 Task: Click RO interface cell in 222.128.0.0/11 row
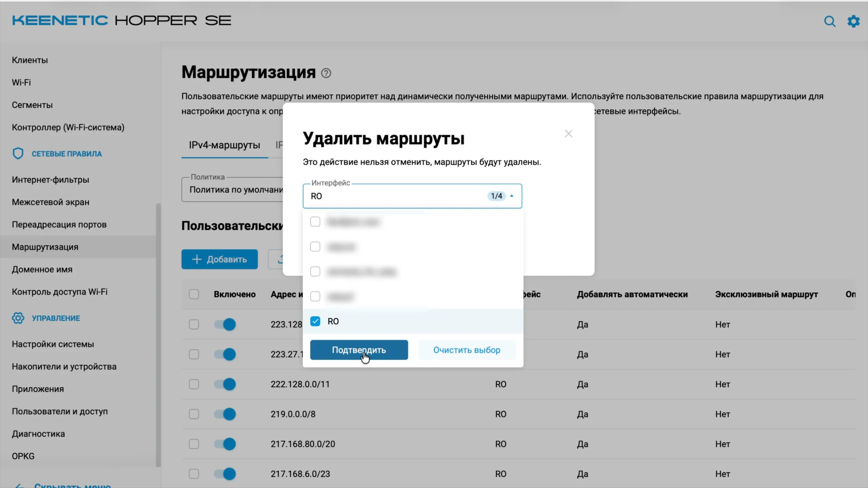point(500,384)
